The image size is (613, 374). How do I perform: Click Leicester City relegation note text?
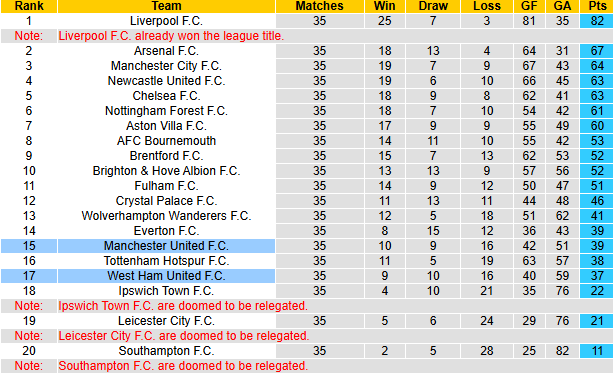[184, 336]
